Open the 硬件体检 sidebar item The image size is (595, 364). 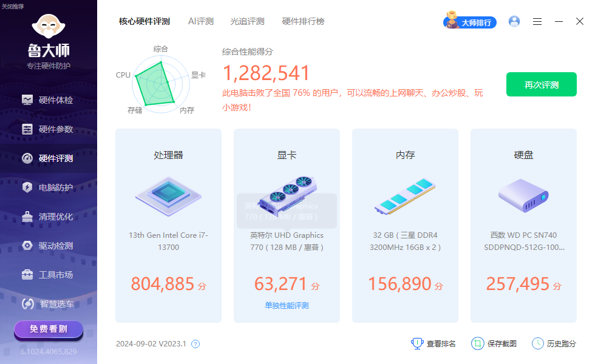48,100
